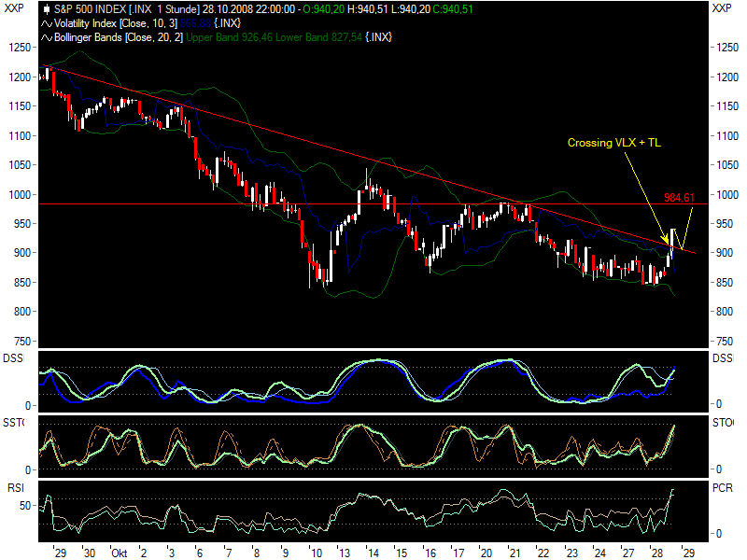747x560 pixels.
Task: Select the S&P 500 INDEX chart title
Action: pyautogui.click(x=127, y=9)
